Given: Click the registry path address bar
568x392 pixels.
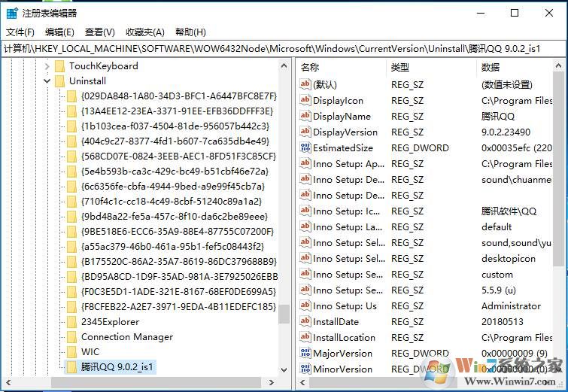Looking at the screenshot, I should [284, 49].
